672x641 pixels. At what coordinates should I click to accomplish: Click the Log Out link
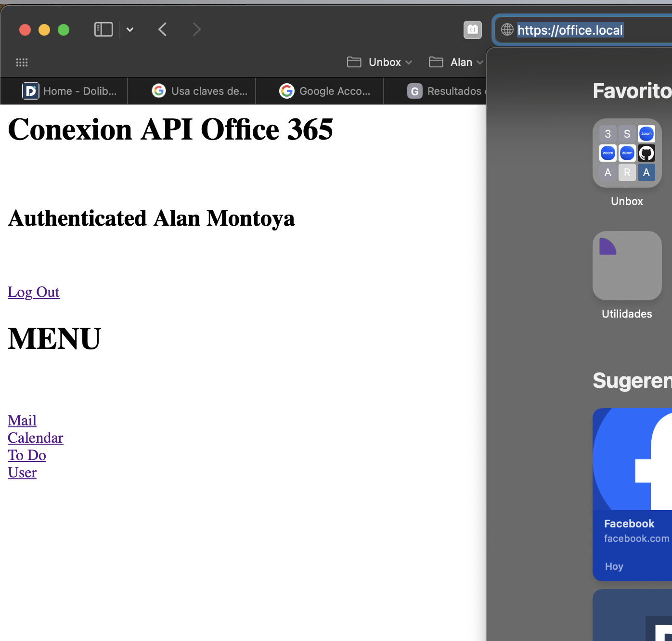tap(34, 292)
